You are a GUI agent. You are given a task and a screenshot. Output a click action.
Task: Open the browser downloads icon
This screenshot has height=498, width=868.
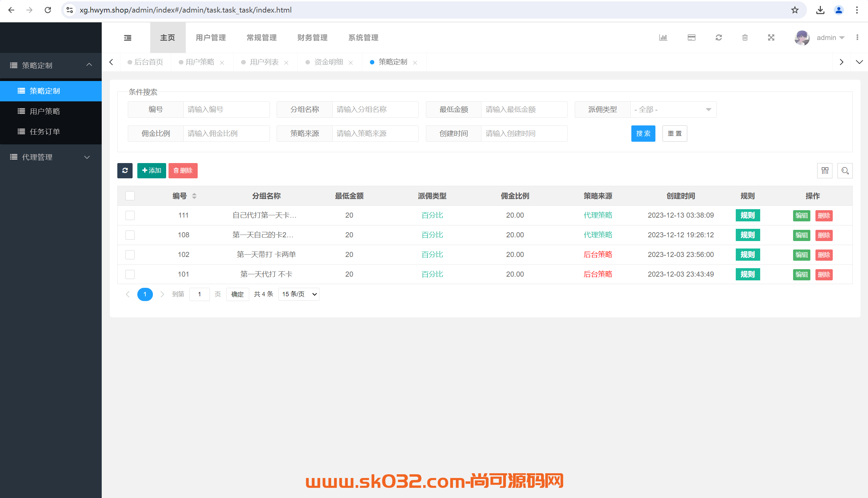click(820, 10)
